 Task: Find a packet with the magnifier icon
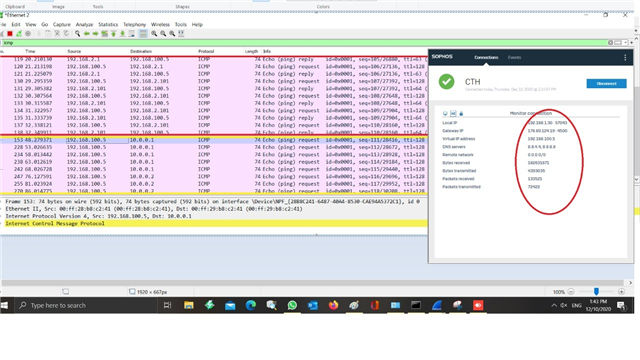(77, 34)
